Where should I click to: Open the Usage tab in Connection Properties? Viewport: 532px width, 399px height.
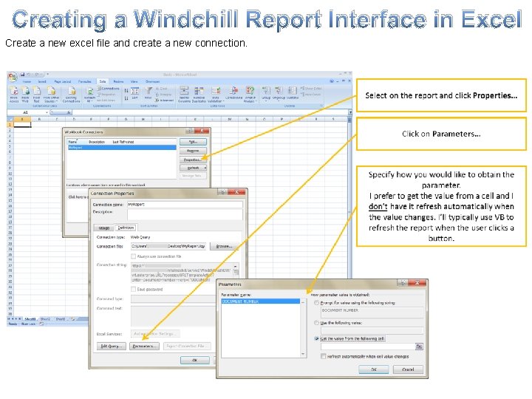[x=104, y=228]
